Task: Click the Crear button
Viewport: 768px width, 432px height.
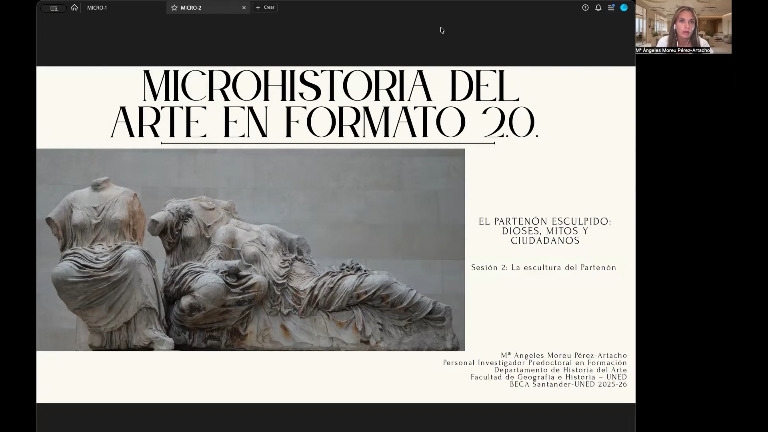Action: click(x=265, y=7)
